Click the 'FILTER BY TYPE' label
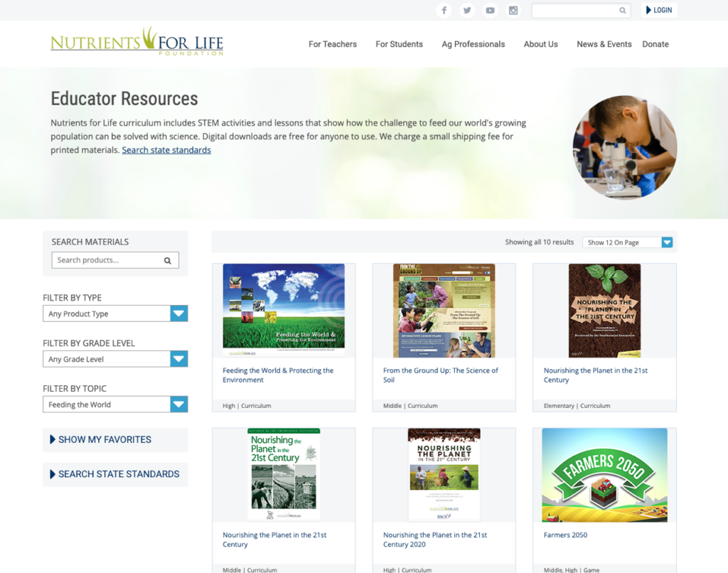728x573 pixels. click(x=72, y=298)
